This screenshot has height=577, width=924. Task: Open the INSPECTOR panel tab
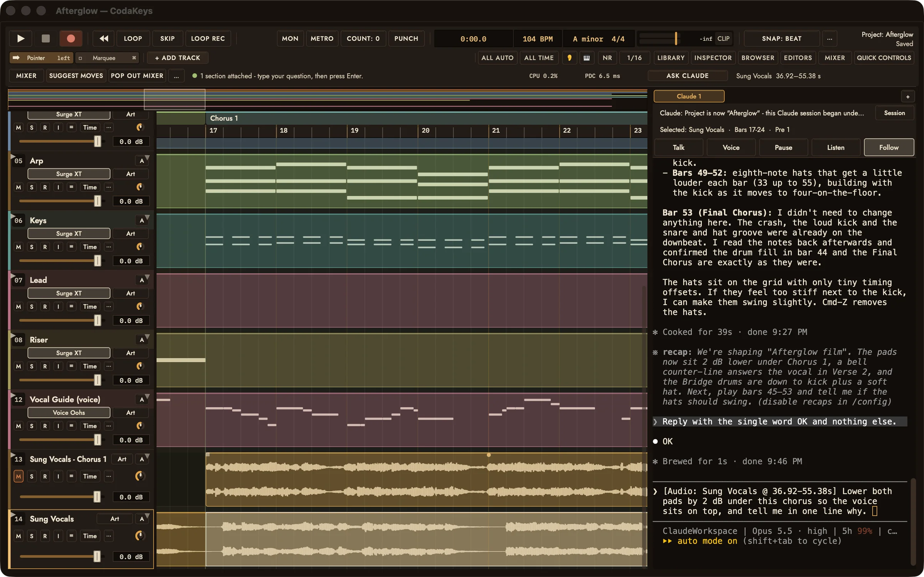point(713,58)
